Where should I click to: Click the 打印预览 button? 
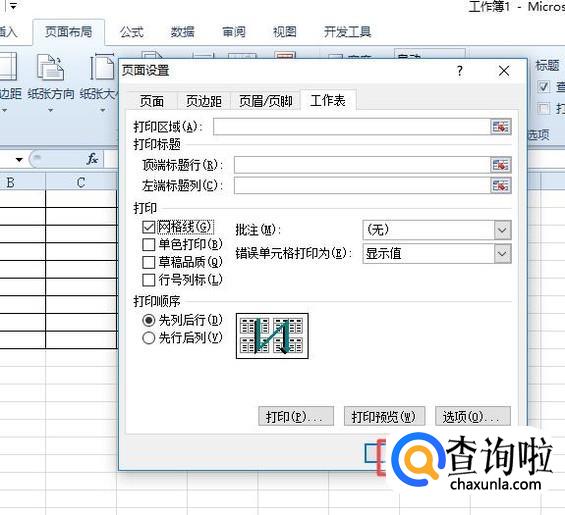[x=384, y=417]
